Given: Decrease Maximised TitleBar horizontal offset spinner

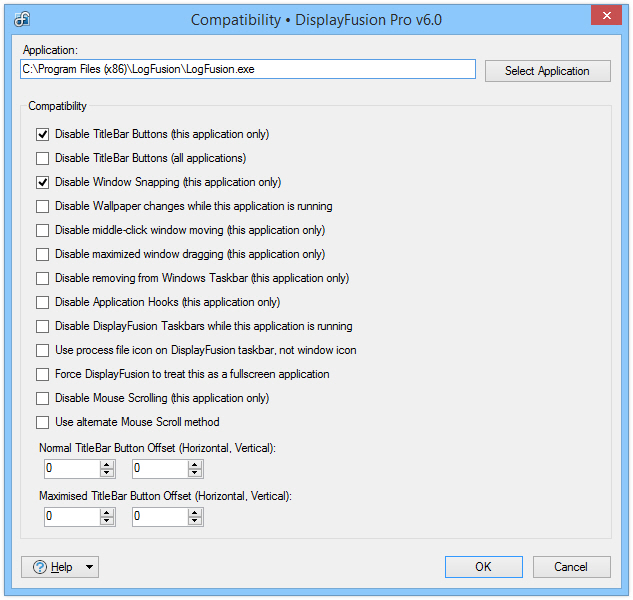Looking at the screenshot, I should 107,521.
